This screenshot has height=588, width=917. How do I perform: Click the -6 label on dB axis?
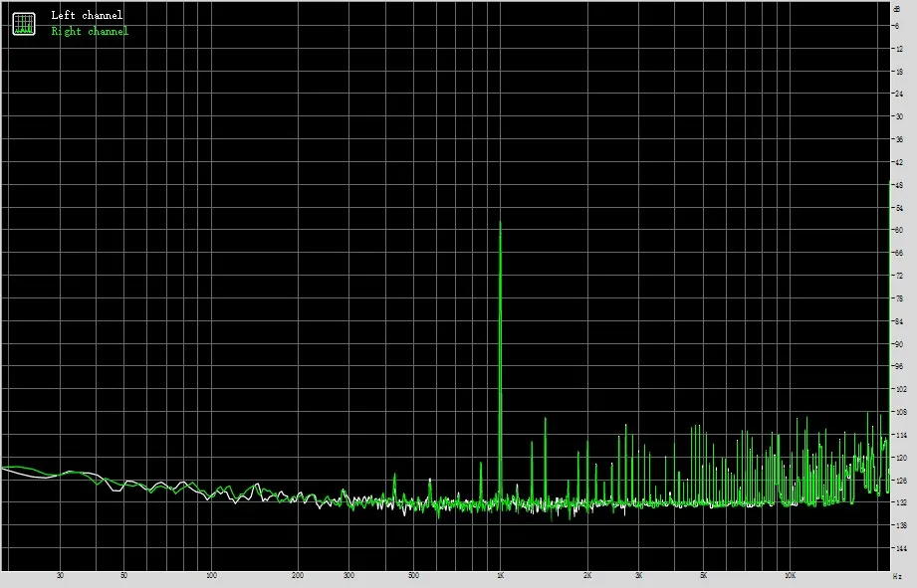896,26
